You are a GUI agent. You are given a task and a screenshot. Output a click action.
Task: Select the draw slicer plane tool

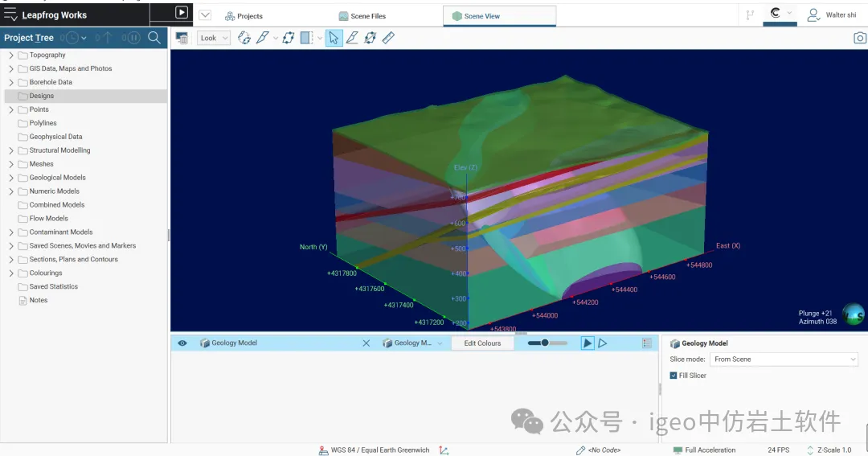pos(262,38)
